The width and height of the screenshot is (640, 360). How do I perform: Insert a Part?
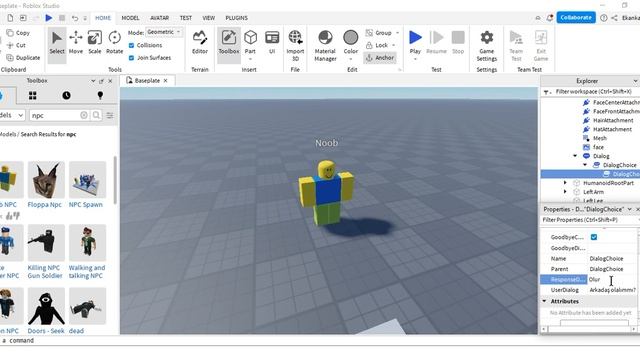coord(250,43)
